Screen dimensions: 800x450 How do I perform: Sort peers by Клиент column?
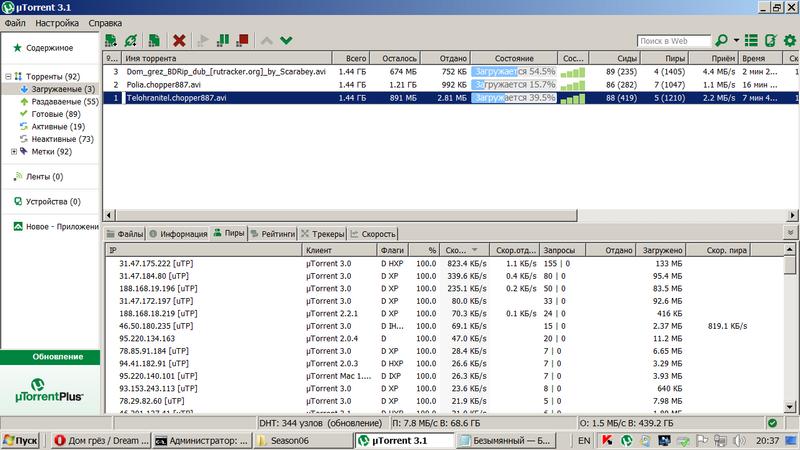(339, 250)
